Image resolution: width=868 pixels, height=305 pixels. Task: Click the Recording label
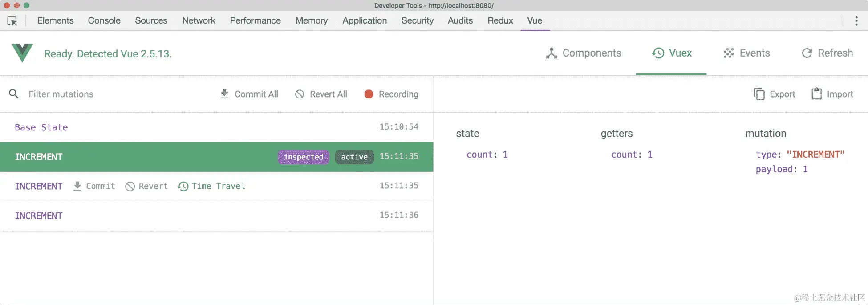(x=398, y=94)
